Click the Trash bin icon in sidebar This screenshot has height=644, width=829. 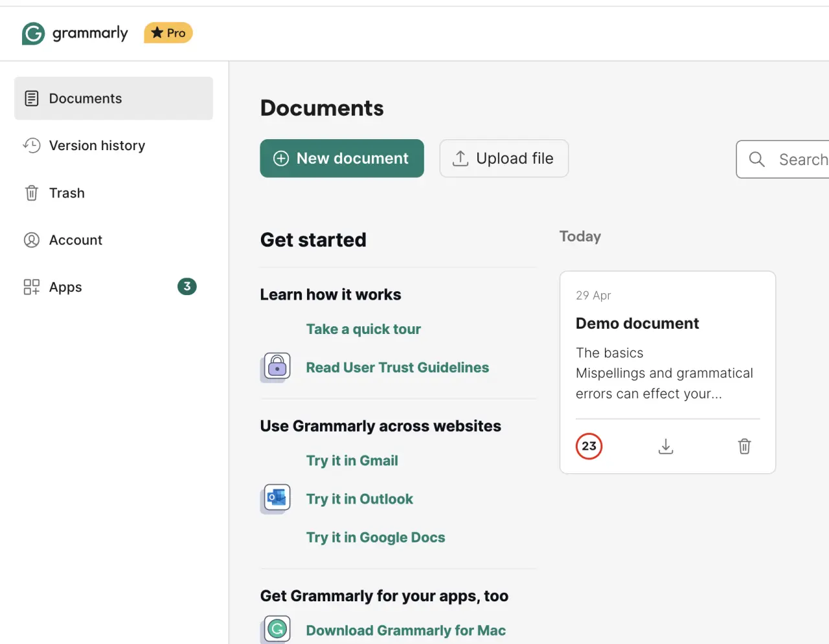32,193
